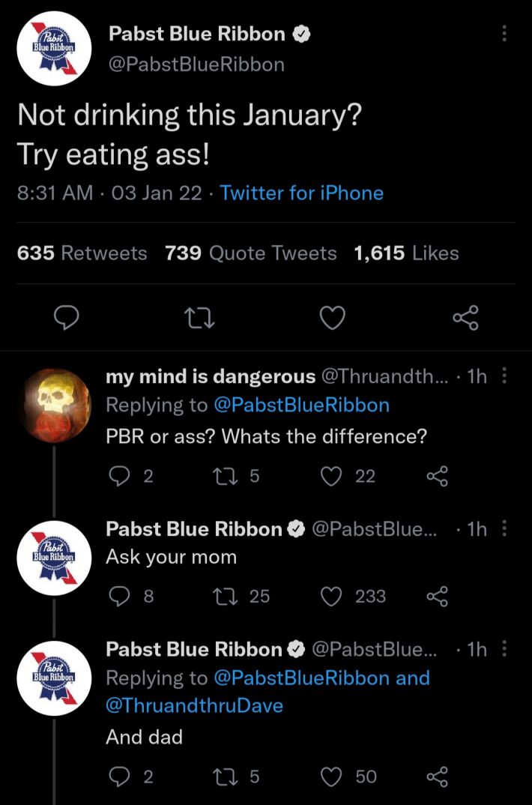View the 739 Quote Tweets list
532x805 pixels.
pos(250,253)
